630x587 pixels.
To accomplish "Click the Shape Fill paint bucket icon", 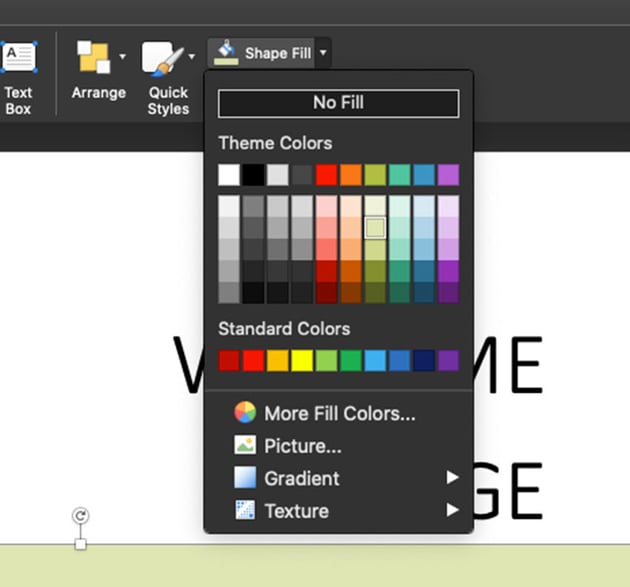I will coord(227,52).
